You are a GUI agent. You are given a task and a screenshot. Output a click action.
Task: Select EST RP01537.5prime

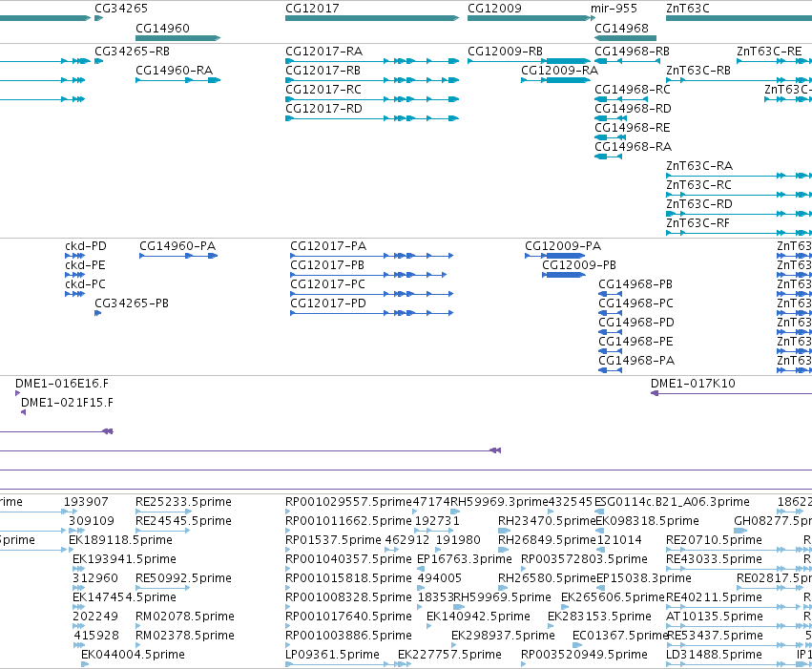334,540
